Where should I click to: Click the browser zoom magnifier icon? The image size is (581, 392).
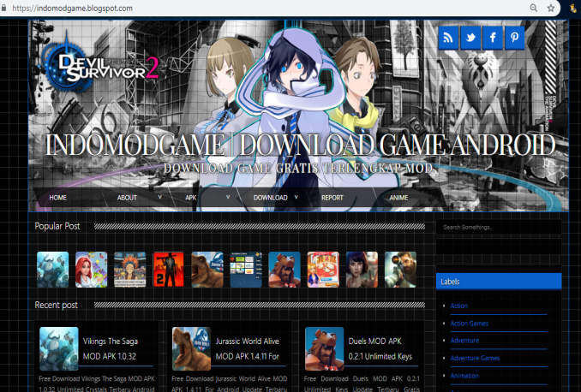point(534,8)
